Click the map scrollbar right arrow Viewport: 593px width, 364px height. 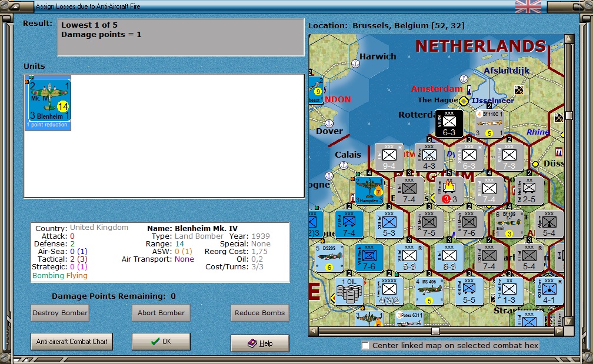pos(559,332)
